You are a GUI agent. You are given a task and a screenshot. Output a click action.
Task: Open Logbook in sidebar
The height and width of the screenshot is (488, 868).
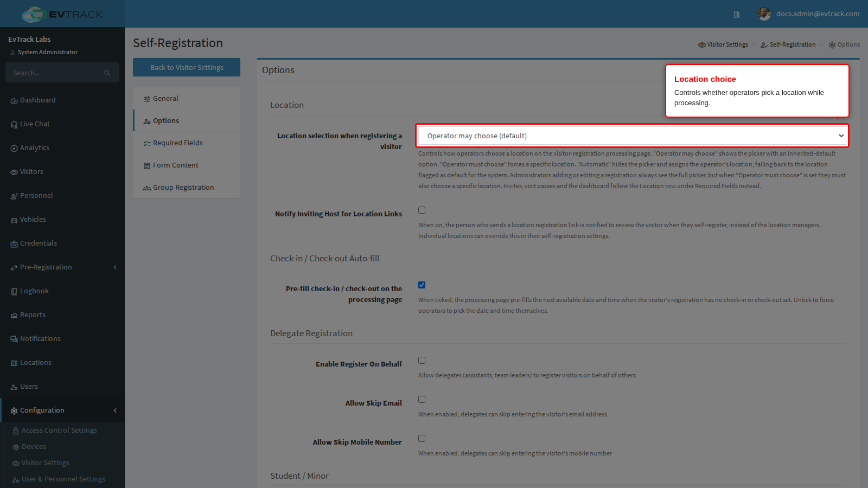click(62, 291)
